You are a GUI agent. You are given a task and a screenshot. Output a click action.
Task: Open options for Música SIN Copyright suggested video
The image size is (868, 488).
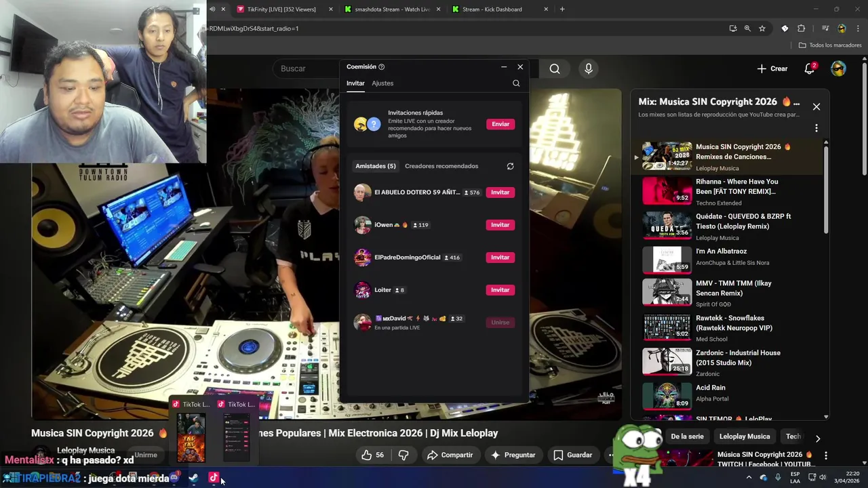pyautogui.click(x=826, y=455)
